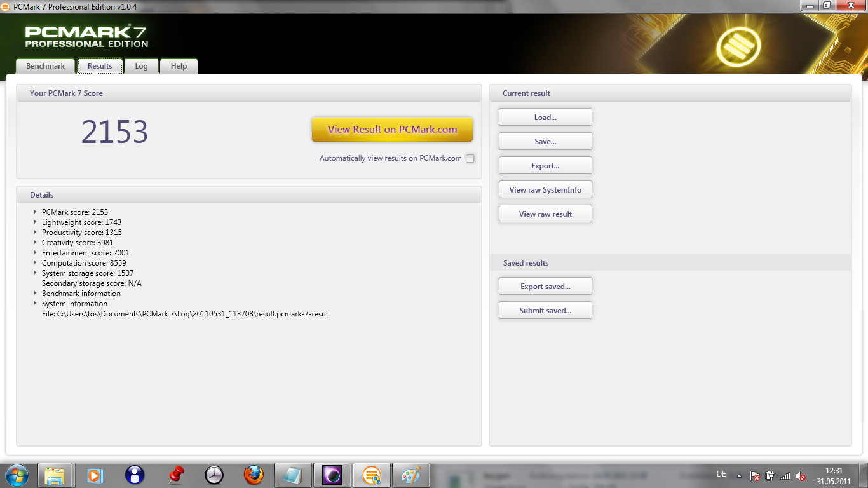
Task: Expand Benchmark information node
Action: pyautogui.click(x=35, y=293)
